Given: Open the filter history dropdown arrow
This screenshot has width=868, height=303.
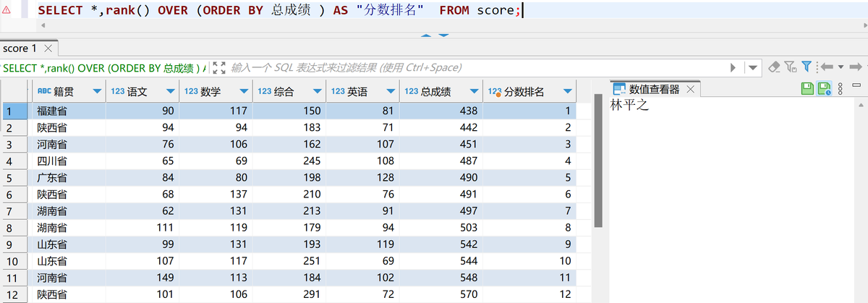Looking at the screenshot, I should [x=753, y=67].
